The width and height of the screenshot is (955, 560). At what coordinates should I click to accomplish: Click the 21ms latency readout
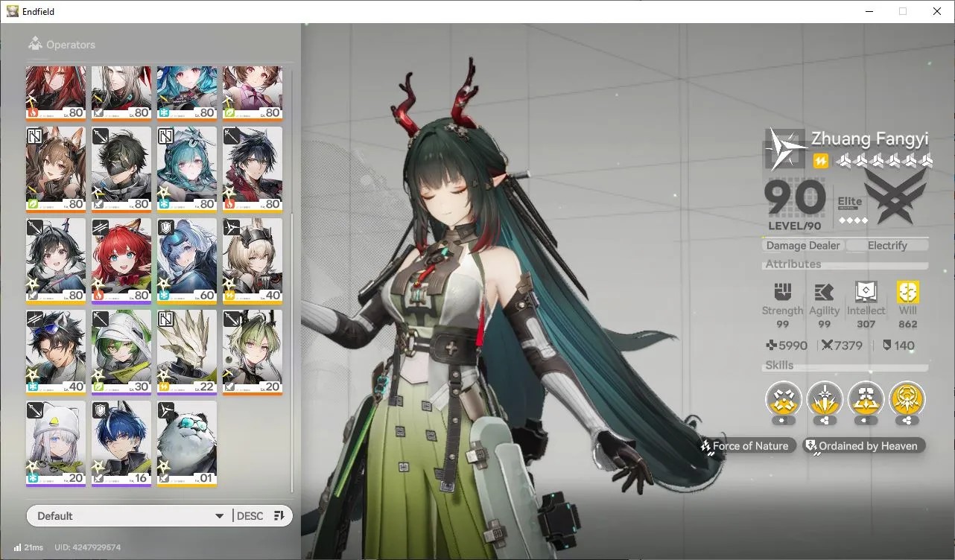pos(34,547)
